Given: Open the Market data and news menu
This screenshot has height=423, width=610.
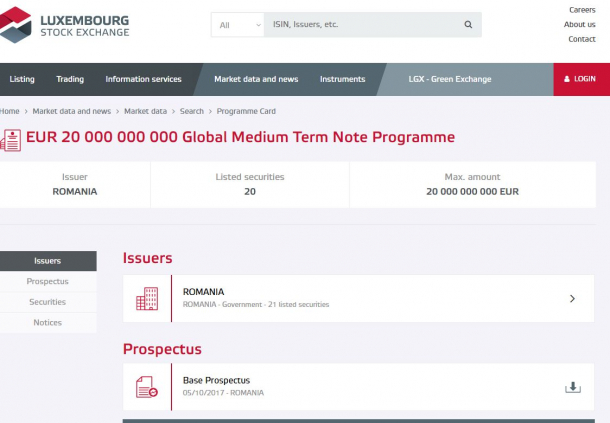Looking at the screenshot, I should 256,79.
